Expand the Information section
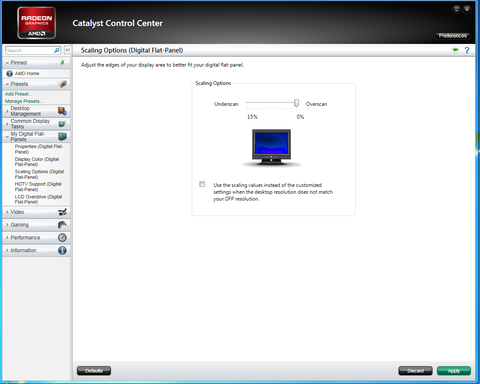The width and height of the screenshot is (480, 384). (7, 250)
